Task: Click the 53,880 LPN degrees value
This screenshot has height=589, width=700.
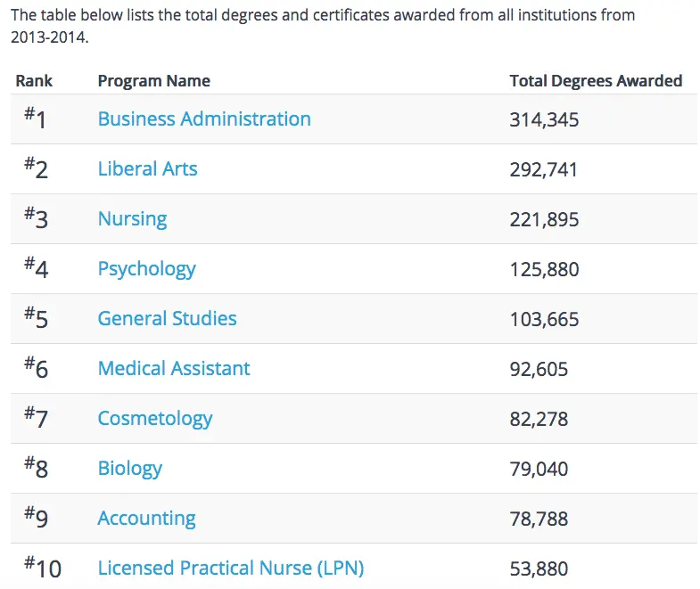Action: coord(539,569)
